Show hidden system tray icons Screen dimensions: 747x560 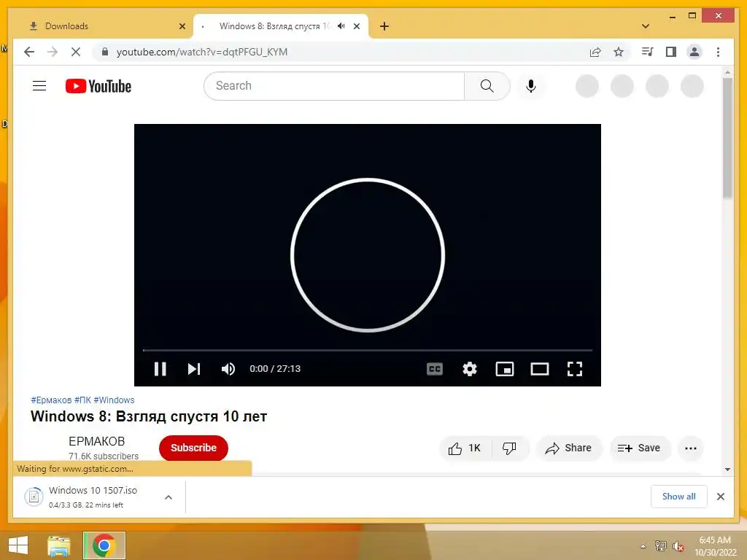643,546
